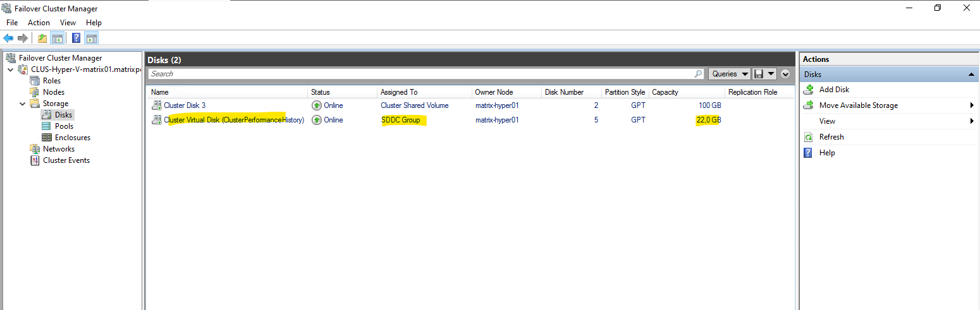Expand the round chevron next to Queries
Screen dimensions: 980x310
click(785, 74)
